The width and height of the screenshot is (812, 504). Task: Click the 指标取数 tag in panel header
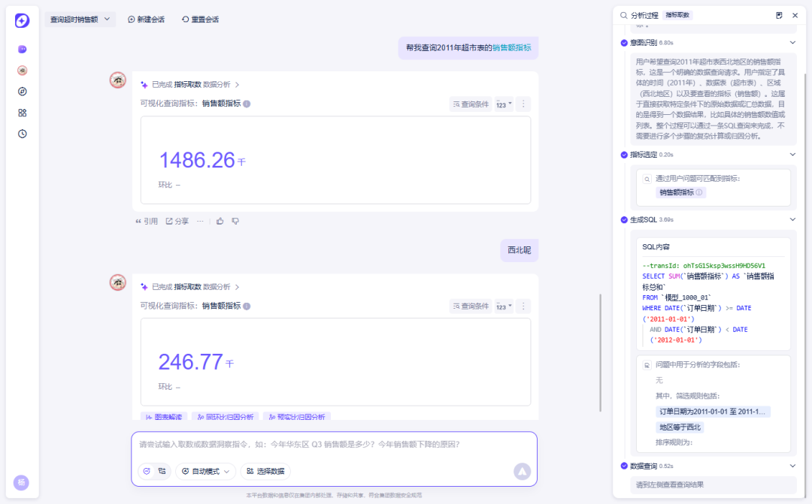coord(677,16)
